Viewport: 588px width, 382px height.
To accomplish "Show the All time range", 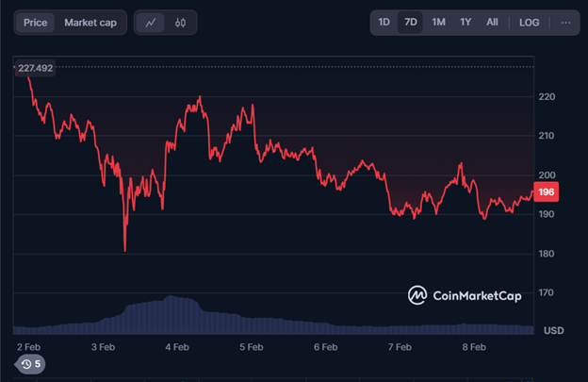I will (x=492, y=23).
